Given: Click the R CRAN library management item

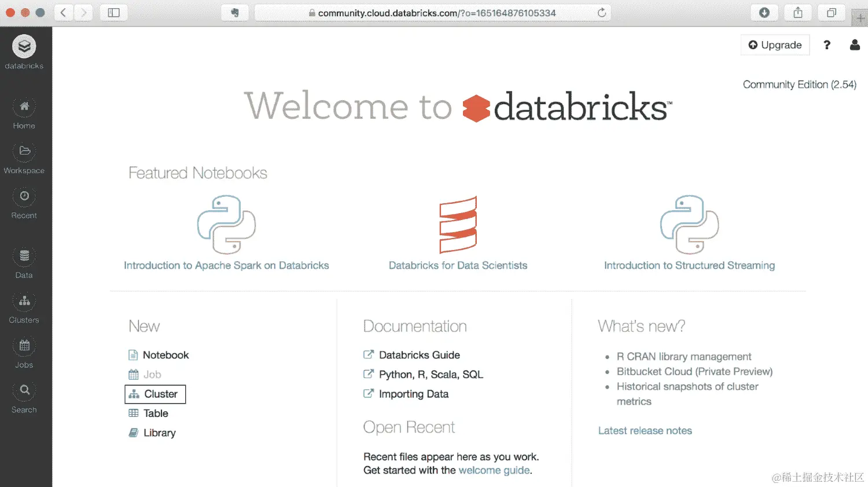Looking at the screenshot, I should coord(684,357).
